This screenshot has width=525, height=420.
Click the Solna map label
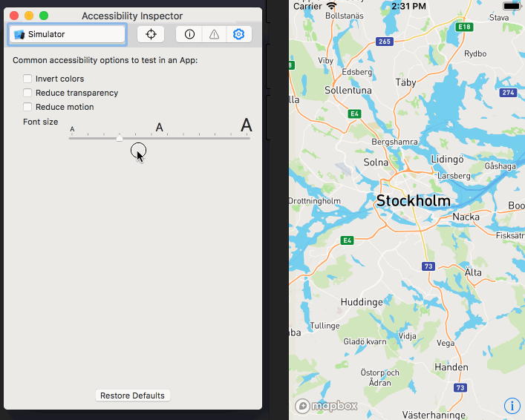[x=376, y=163]
